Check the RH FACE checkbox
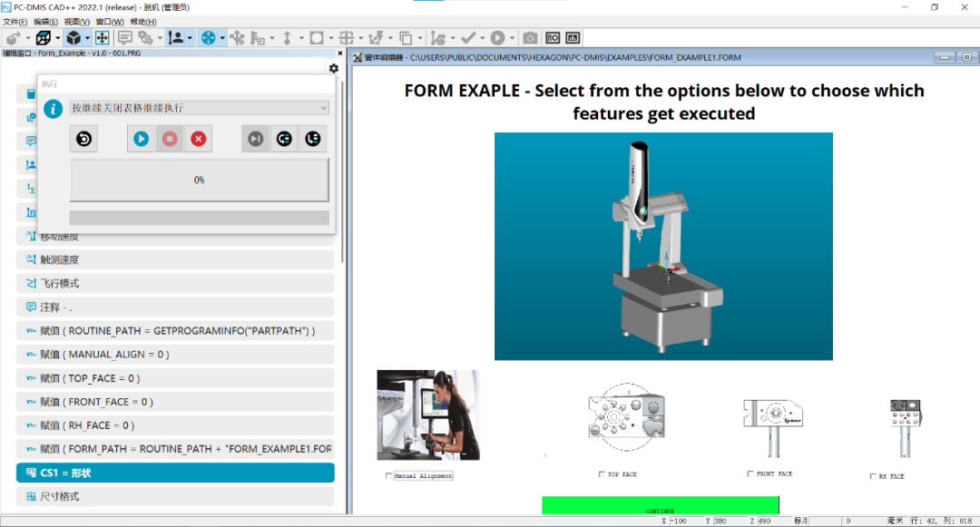 click(x=873, y=476)
